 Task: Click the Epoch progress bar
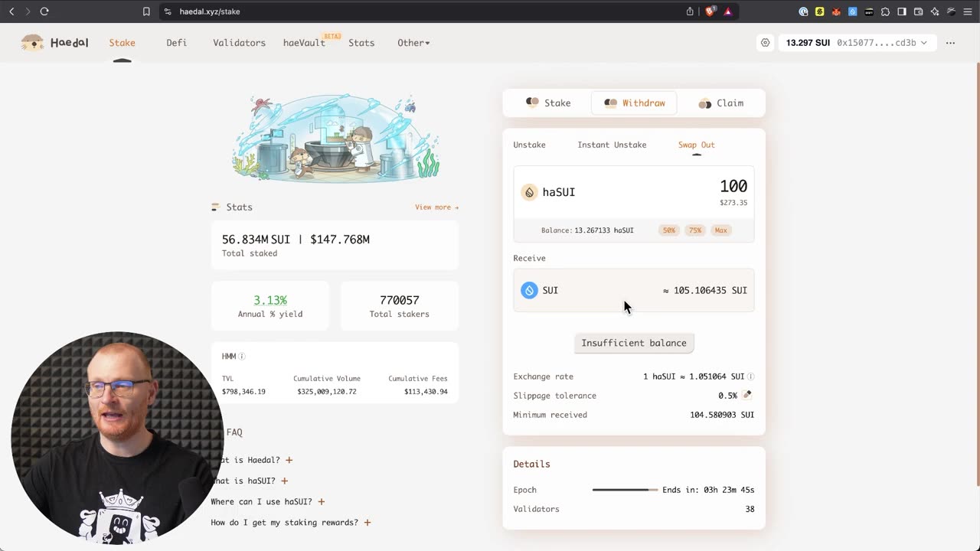click(x=625, y=490)
